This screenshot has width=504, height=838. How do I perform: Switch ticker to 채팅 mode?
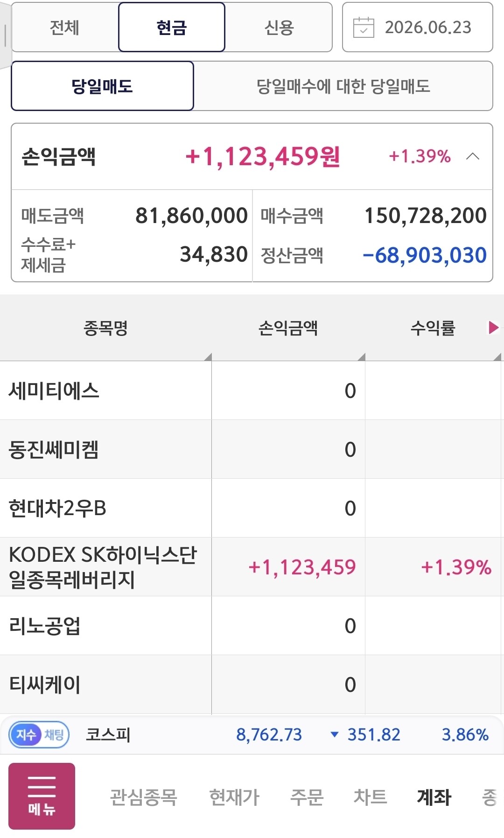(x=55, y=735)
